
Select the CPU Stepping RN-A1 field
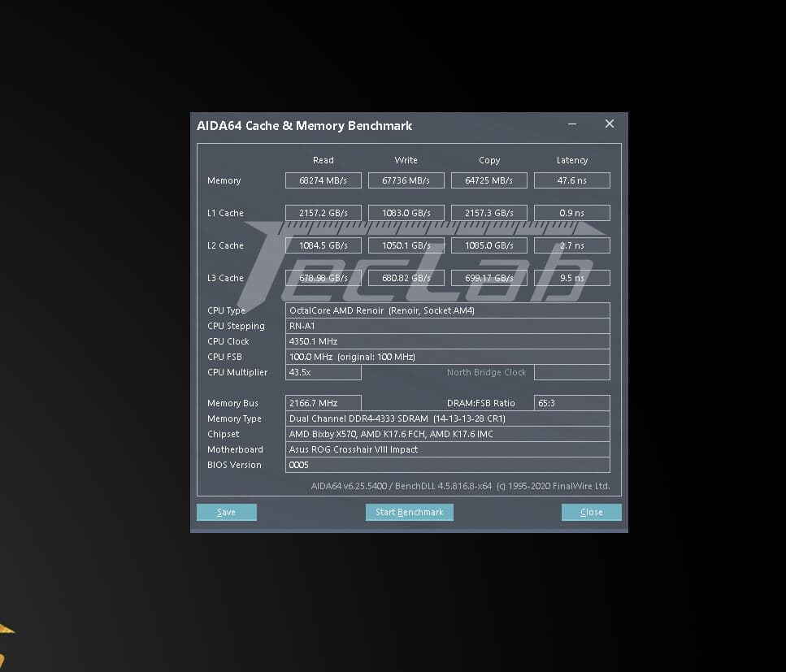coord(448,326)
